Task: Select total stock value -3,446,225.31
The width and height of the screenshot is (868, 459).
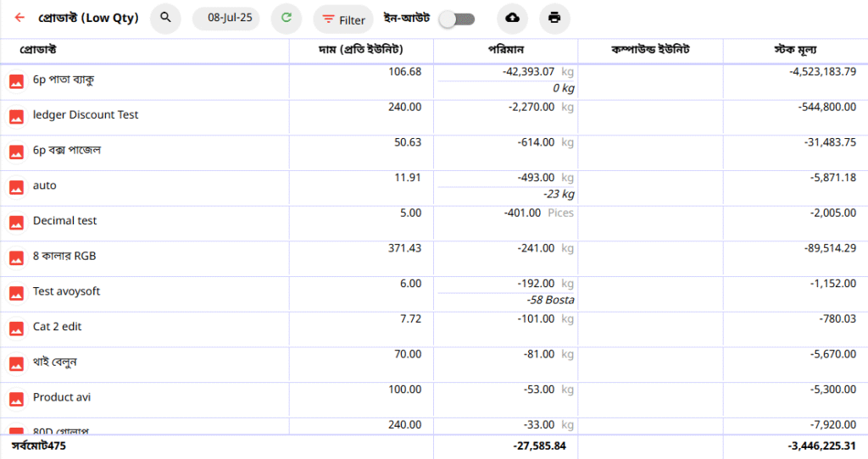Action: [x=822, y=446]
